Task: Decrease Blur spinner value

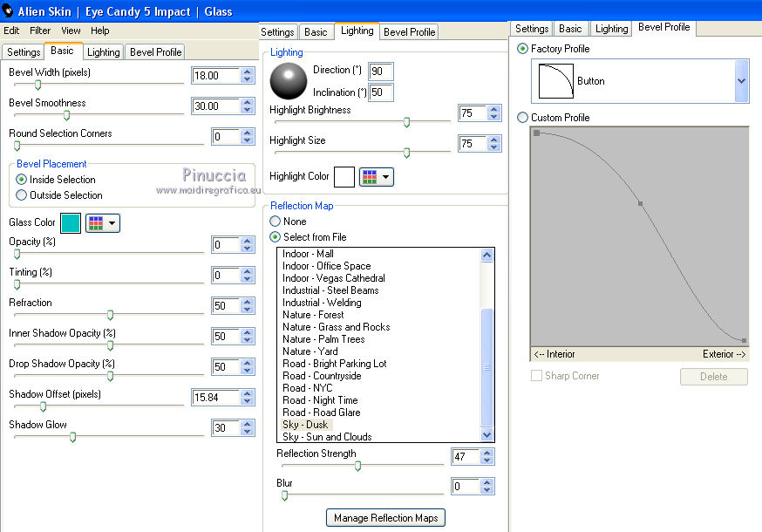Action: pyautogui.click(x=487, y=490)
